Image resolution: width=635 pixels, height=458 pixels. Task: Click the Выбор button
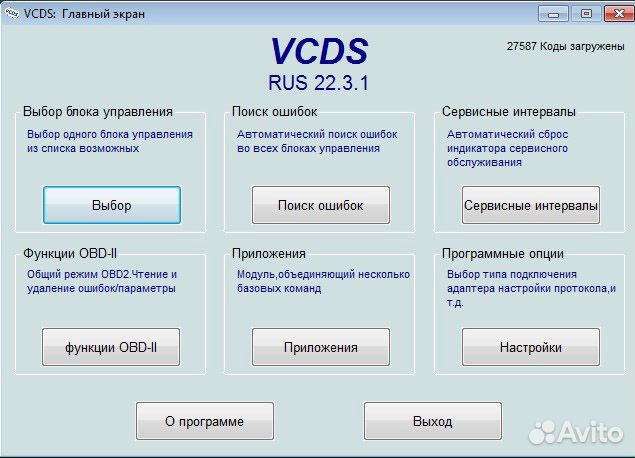coord(112,205)
